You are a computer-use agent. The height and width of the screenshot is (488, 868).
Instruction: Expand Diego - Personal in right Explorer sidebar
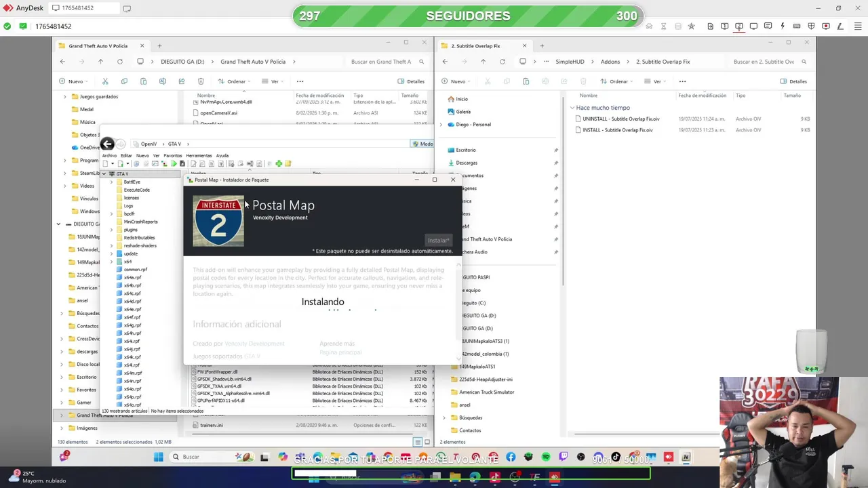(441, 125)
